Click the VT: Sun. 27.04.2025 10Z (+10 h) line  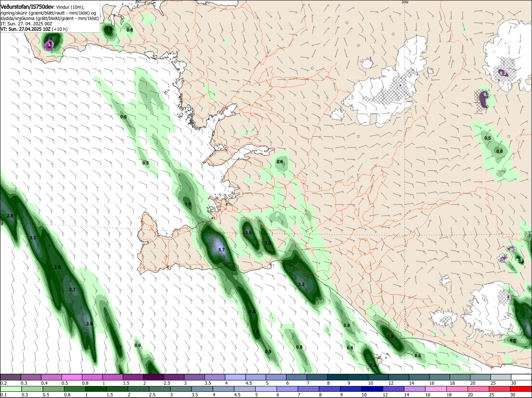pos(34,29)
